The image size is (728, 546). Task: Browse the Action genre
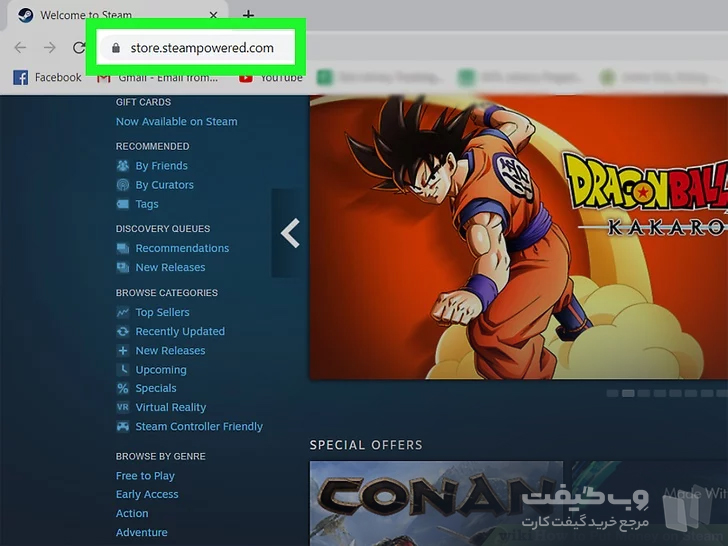coord(132,514)
